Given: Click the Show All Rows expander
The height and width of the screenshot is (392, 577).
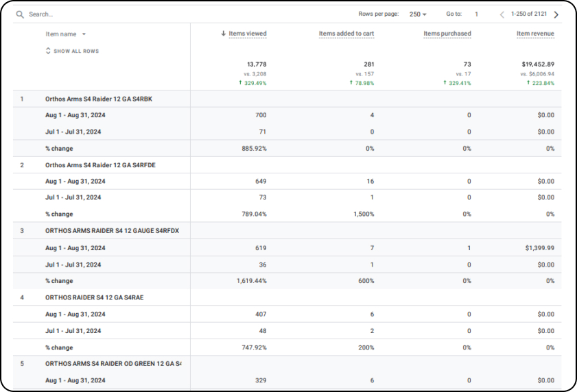Looking at the screenshot, I should 72,51.
